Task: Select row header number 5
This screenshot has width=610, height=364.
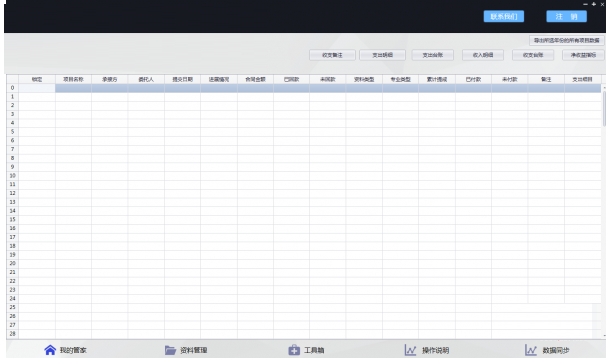Action: [12, 132]
